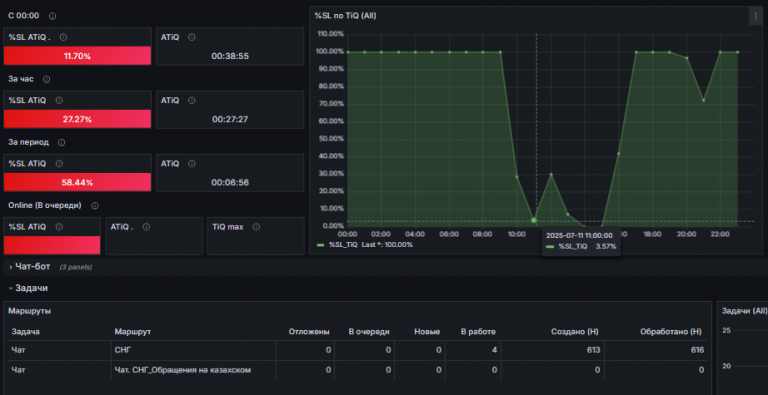Image resolution: width=768 pixels, height=395 pixels.
Task: Click the 58.44% red gauge bar
Action: [x=77, y=182]
